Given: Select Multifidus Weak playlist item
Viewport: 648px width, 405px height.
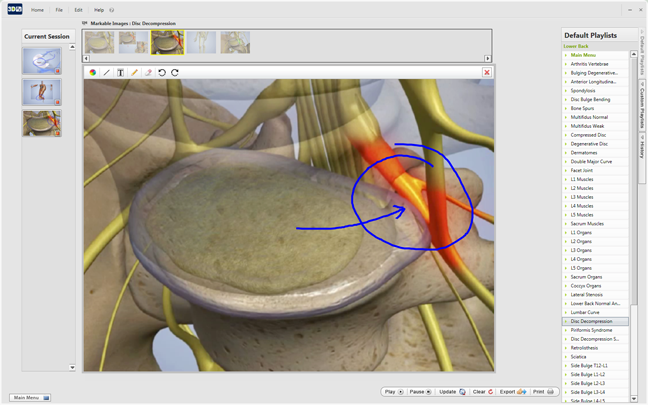Looking at the screenshot, I should [596, 126].
